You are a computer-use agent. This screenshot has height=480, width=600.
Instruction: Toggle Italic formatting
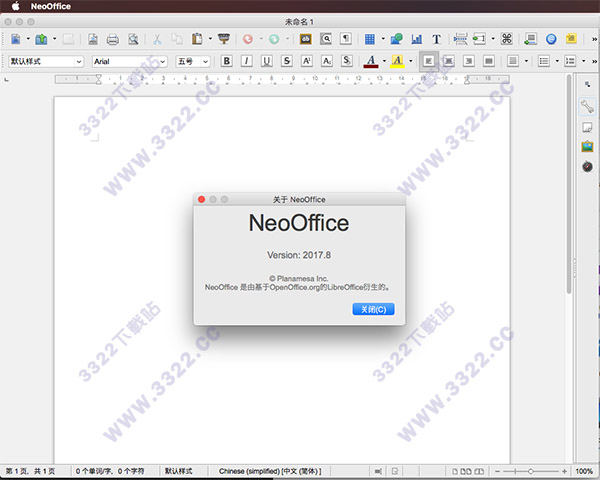[246, 61]
